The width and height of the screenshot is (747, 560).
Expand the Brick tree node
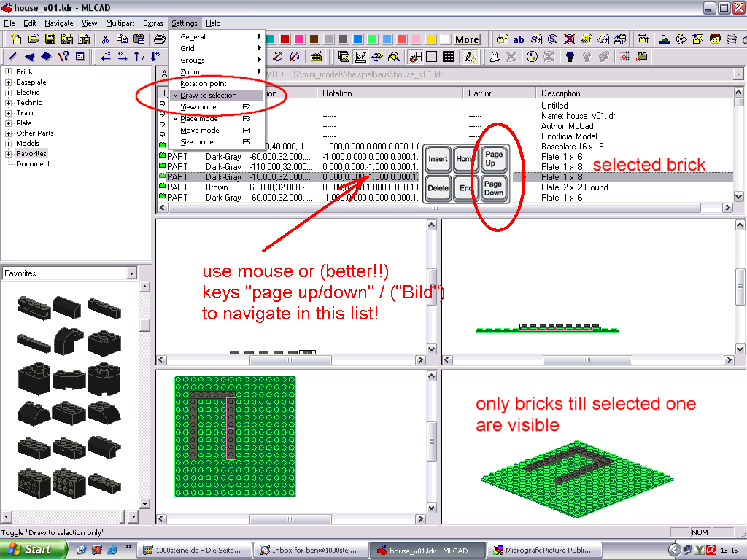tap(8, 72)
